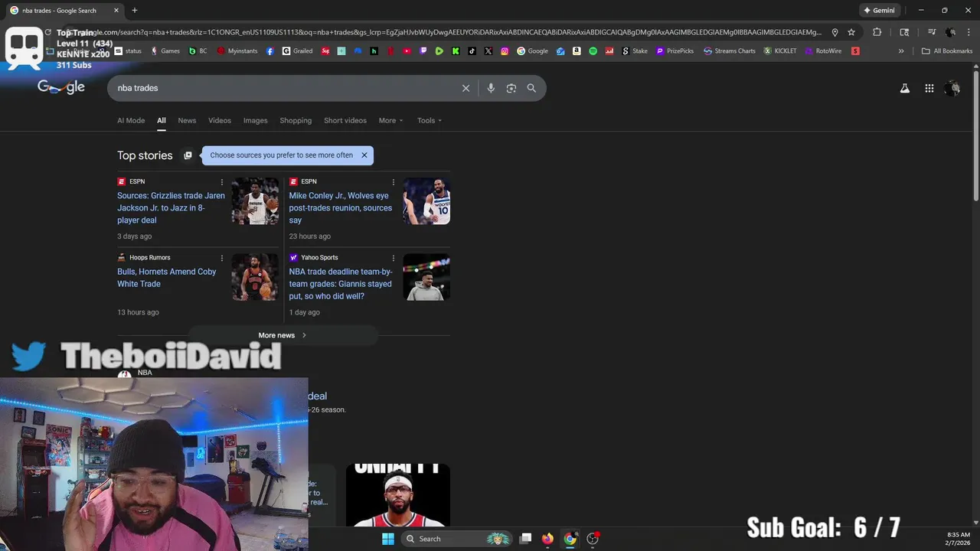Open Stake bookmark
980x551 pixels.
click(x=635, y=51)
